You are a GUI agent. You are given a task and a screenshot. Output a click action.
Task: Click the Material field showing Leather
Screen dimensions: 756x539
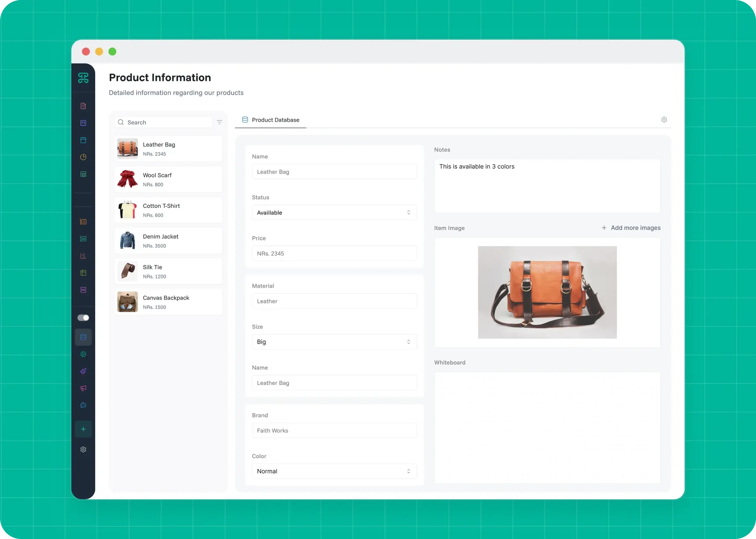[334, 301]
